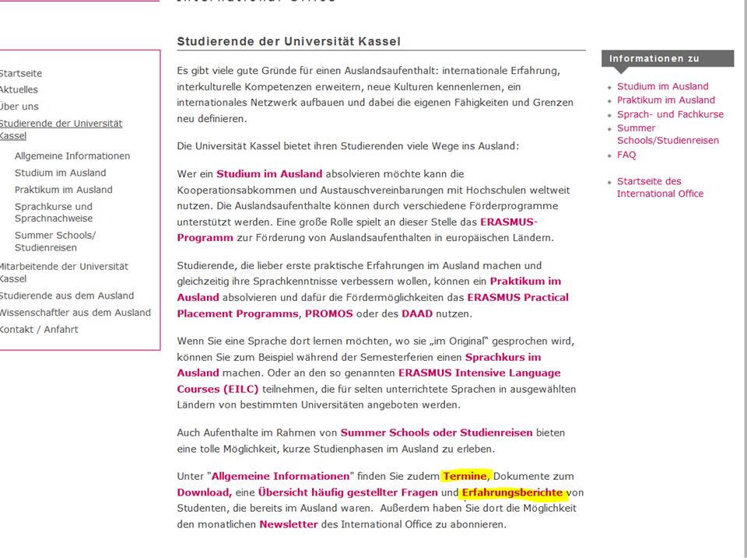Click the Studierende der Universität Kassel page heading
Screen dimensions: 747x560
pyautogui.click(x=289, y=41)
